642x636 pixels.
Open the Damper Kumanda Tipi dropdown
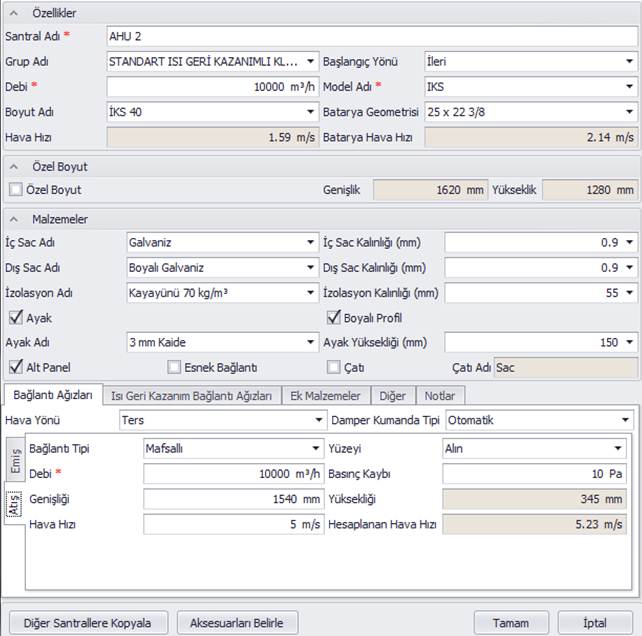[x=625, y=420]
